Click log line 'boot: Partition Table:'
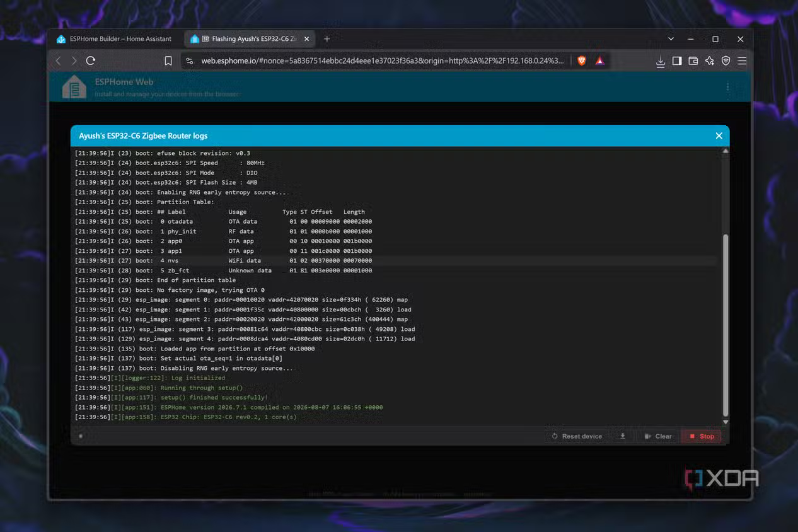 [x=144, y=202]
